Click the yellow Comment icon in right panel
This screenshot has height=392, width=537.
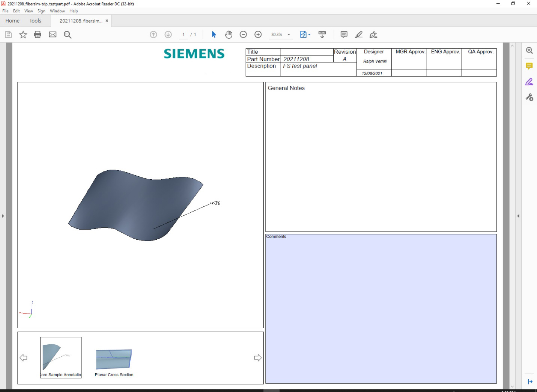[x=529, y=66]
